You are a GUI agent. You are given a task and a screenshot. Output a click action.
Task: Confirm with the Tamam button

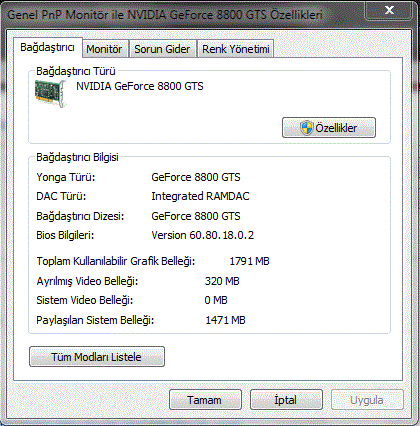[205, 400]
